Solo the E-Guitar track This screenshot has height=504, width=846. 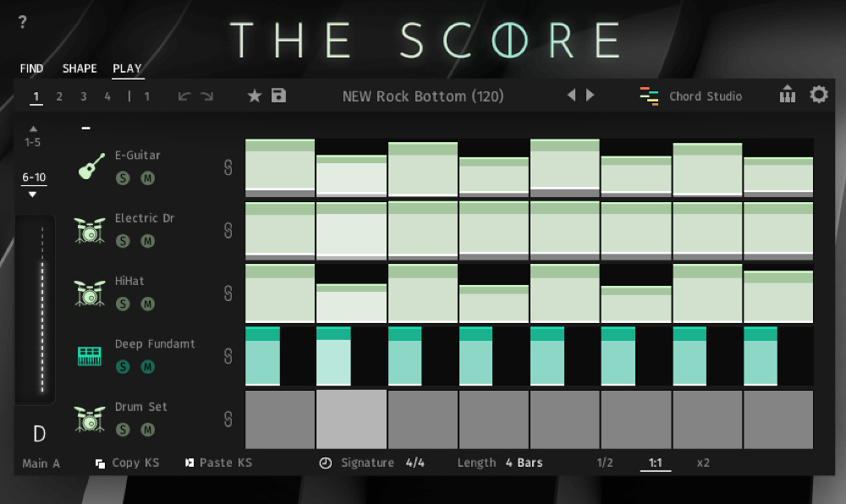pyautogui.click(x=123, y=178)
